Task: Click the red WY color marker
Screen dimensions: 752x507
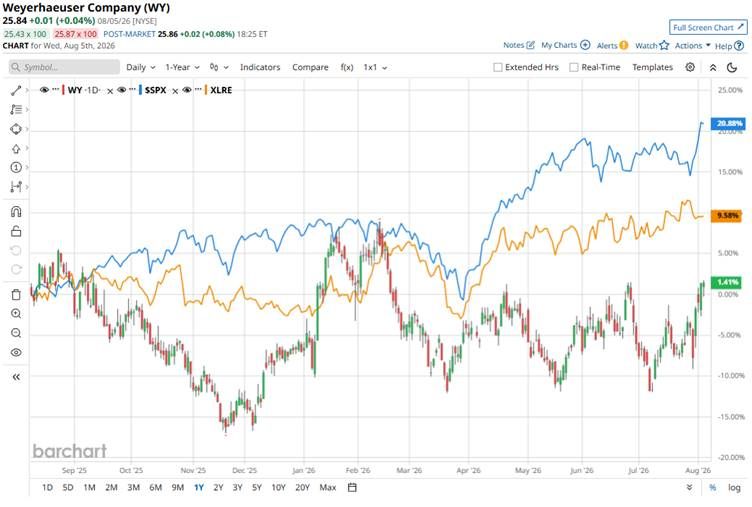Action: [x=63, y=90]
